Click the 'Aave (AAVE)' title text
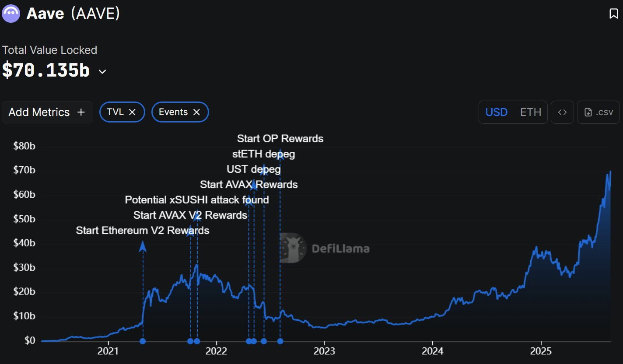The height and width of the screenshot is (364, 623). point(73,14)
